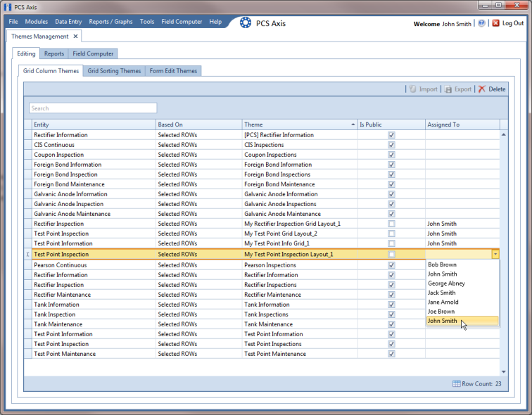Open the Grid Sorting Themes tab

click(x=114, y=71)
